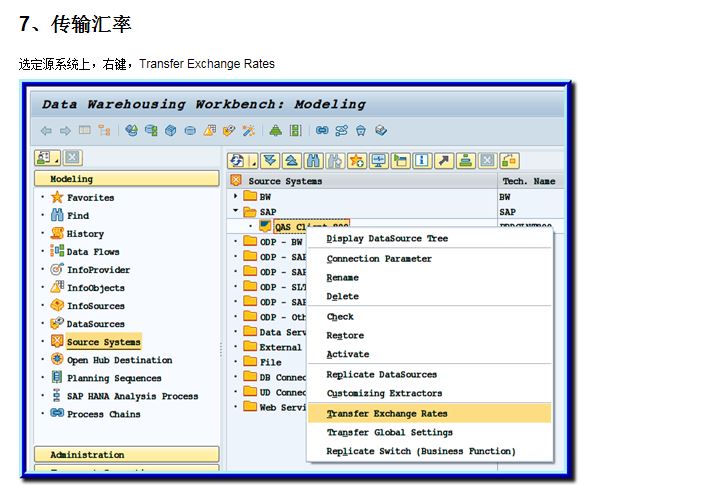Click the hierarchy tree icon in the top toolbar
Viewport: 706px width, 499px height.
tap(104, 131)
